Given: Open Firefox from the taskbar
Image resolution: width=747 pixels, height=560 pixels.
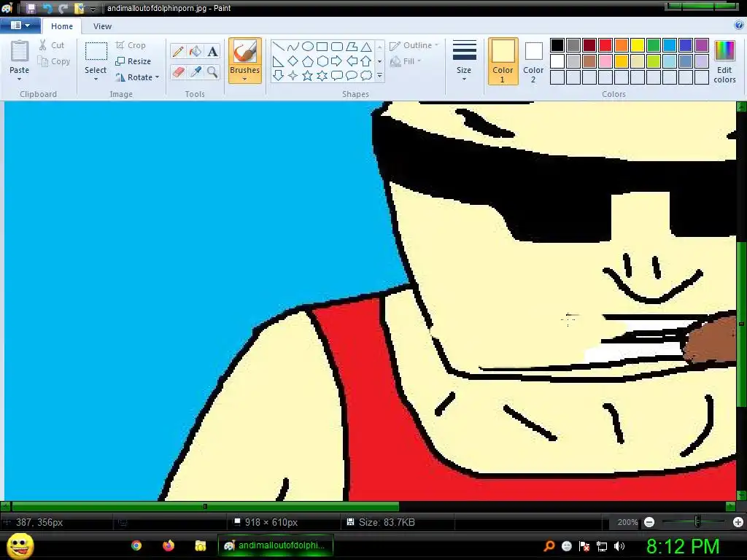Looking at the screenshot, I should 169,545.
